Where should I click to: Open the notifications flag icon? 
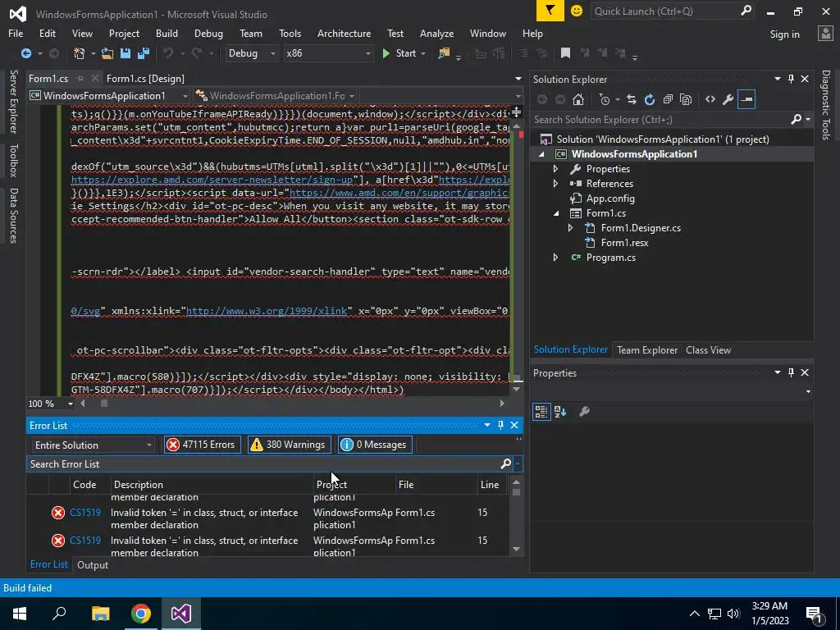pyautogui.click(x=550, y=11)
